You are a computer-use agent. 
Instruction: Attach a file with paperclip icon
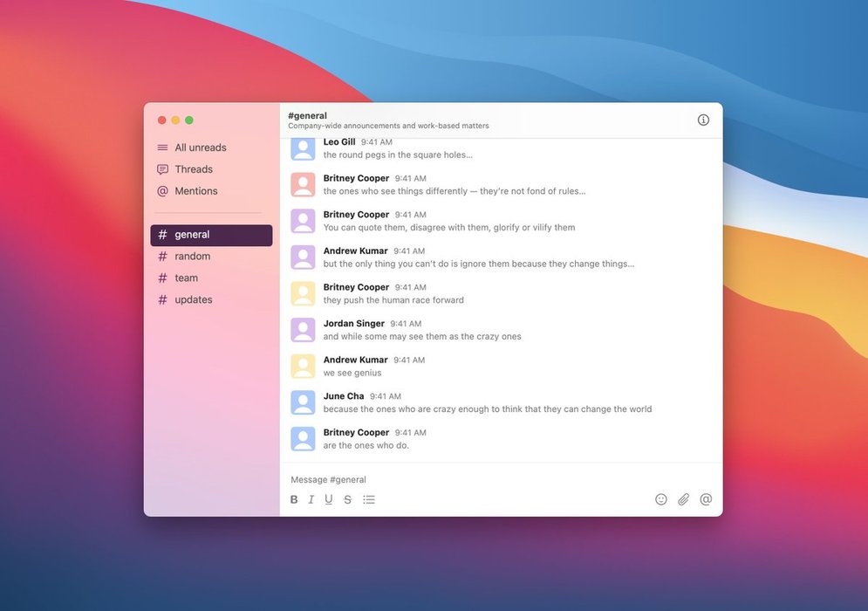tap(684, 499)
